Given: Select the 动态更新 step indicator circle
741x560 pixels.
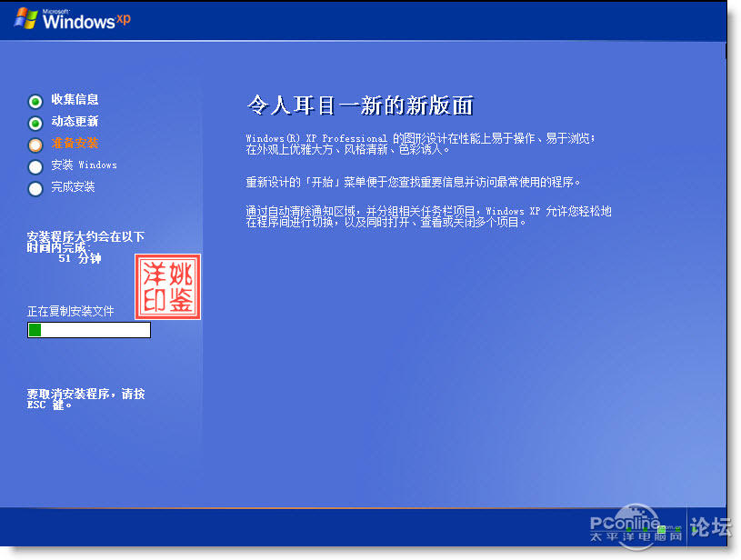Looking at the screenshot, I should pos(35,124).
